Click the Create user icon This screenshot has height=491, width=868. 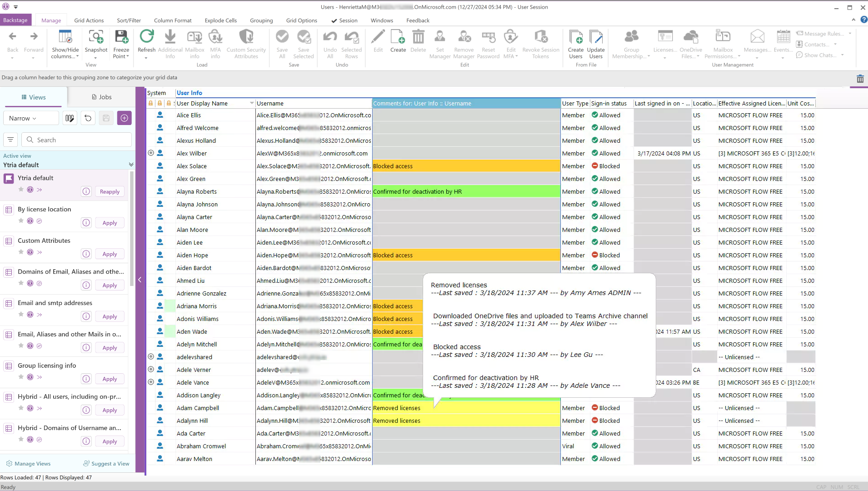398,37
